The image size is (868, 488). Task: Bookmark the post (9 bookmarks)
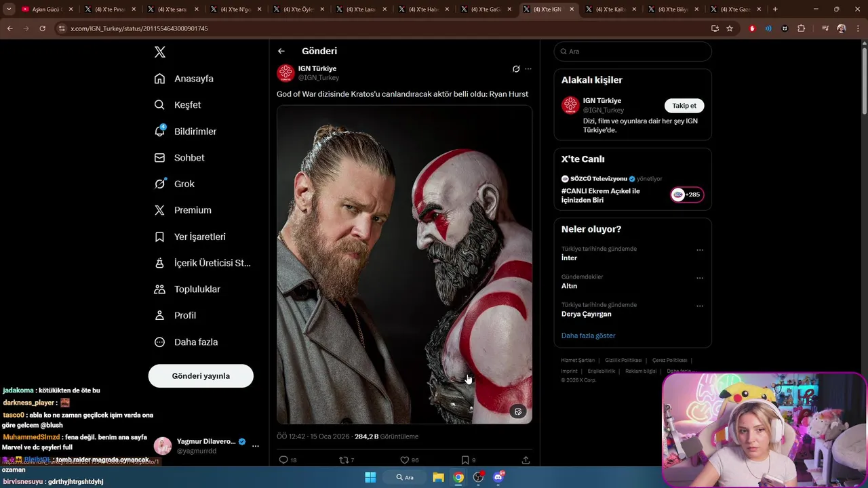point(468,460)
